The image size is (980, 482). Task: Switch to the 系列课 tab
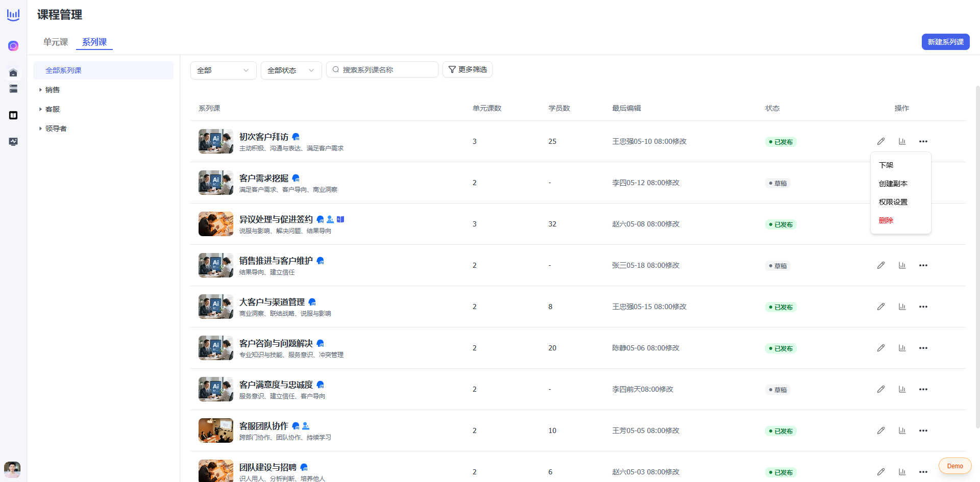(x=94, y=42)
